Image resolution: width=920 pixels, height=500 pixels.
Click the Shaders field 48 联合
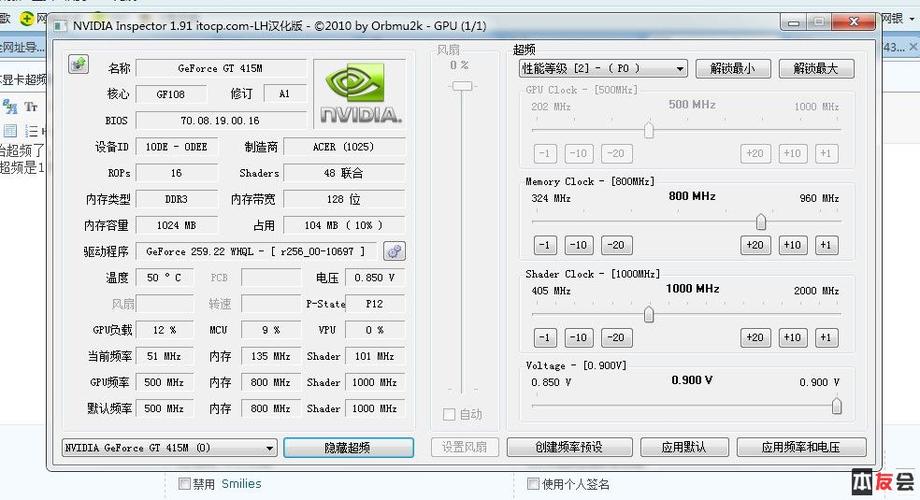[344, 173]
